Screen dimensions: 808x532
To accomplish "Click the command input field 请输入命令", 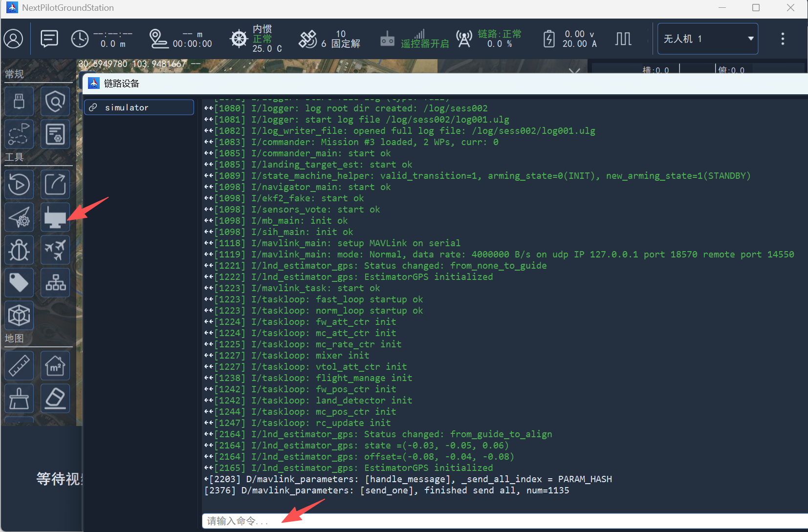I will click(504, 521).
